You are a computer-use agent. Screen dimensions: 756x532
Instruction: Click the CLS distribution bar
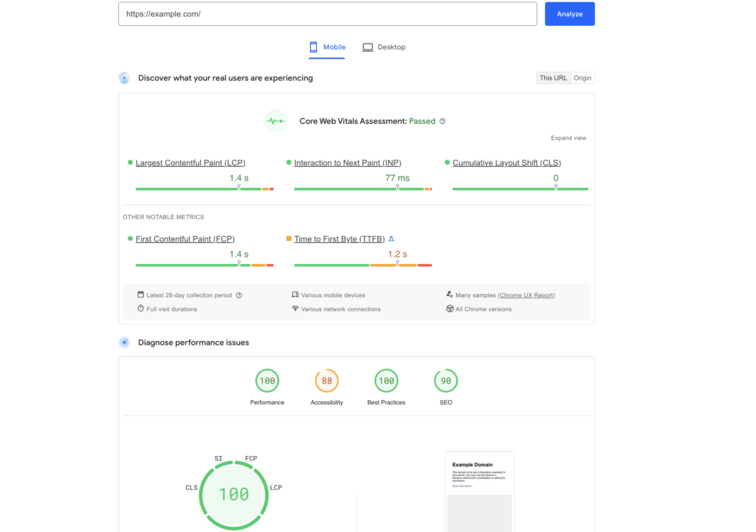(521, 189)
